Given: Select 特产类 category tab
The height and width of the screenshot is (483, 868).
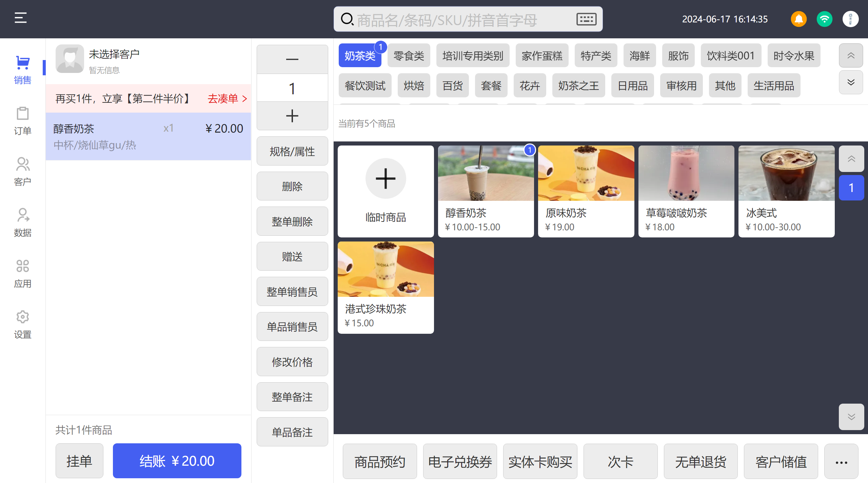Looking at the screenshot, I should click(596, 56).
